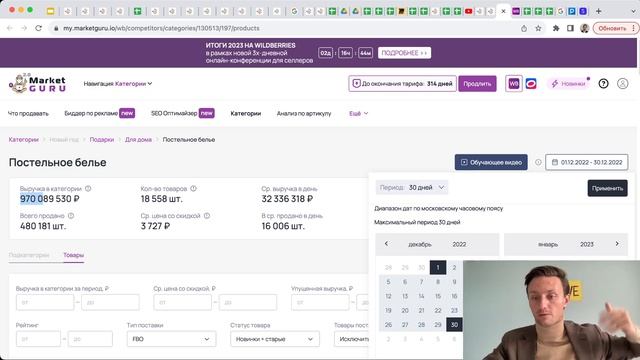Go to previous month in calendar
Image resolution: width=640 pixels, height=360 pixels.
tap(386, 244)
